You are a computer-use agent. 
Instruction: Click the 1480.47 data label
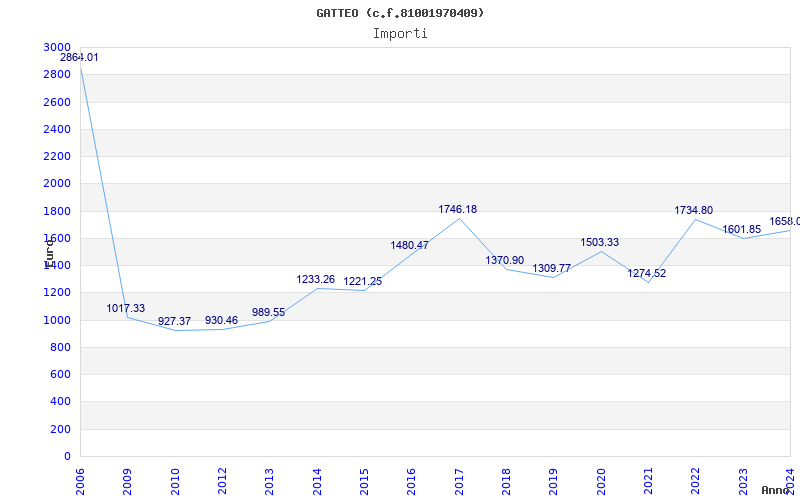pyautogui.click(x=410, y=245)
